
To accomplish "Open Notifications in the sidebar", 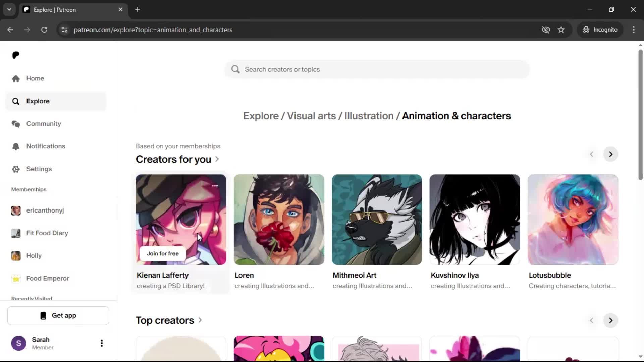I will point(56,146).
